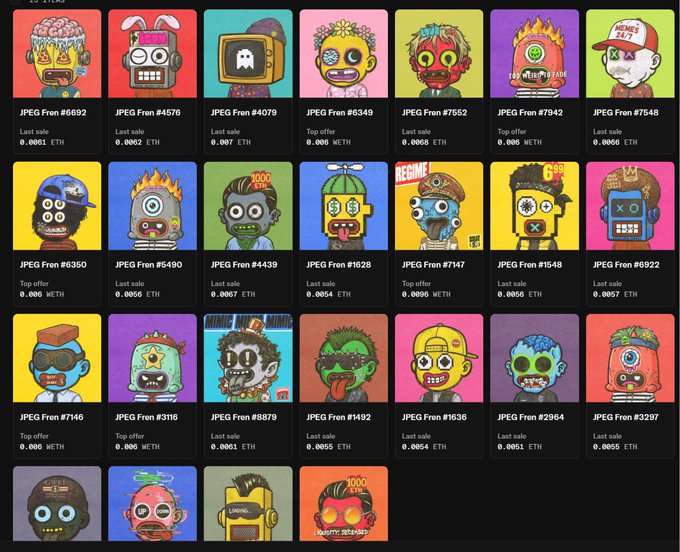
Task: Open the bottom-row beanie zombie with blue eyes
Action: 57,503
